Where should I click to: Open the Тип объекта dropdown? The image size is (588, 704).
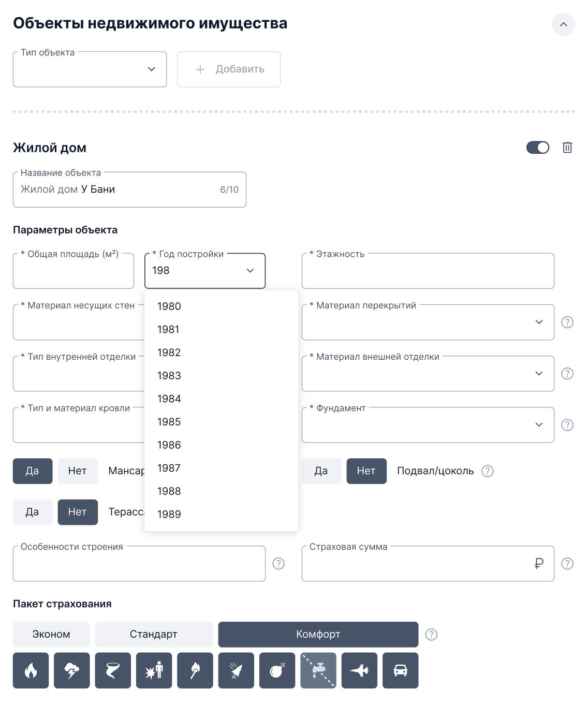click(x=90, y=69)
